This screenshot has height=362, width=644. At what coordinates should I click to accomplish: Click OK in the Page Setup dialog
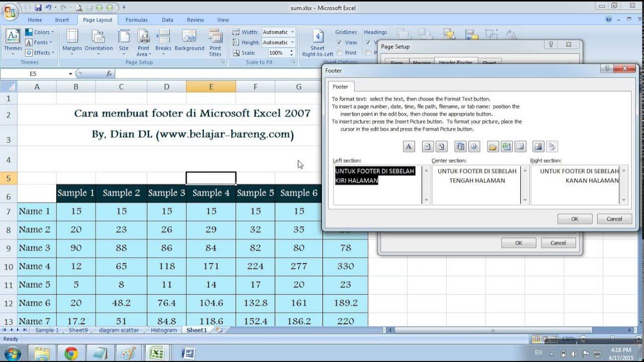pyautogui.click(x=518, y=243)
